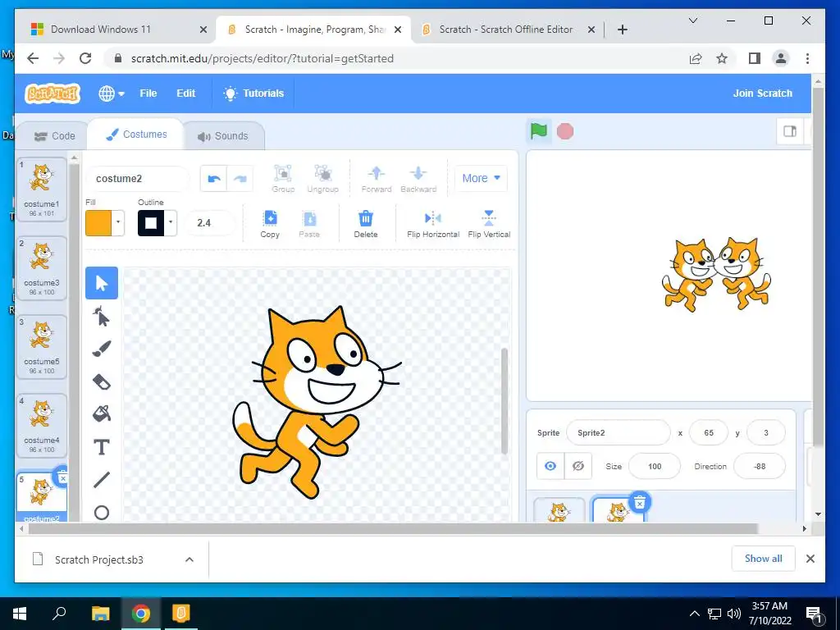Open Tutorials

pyautogui.click(x=253, y=94)
